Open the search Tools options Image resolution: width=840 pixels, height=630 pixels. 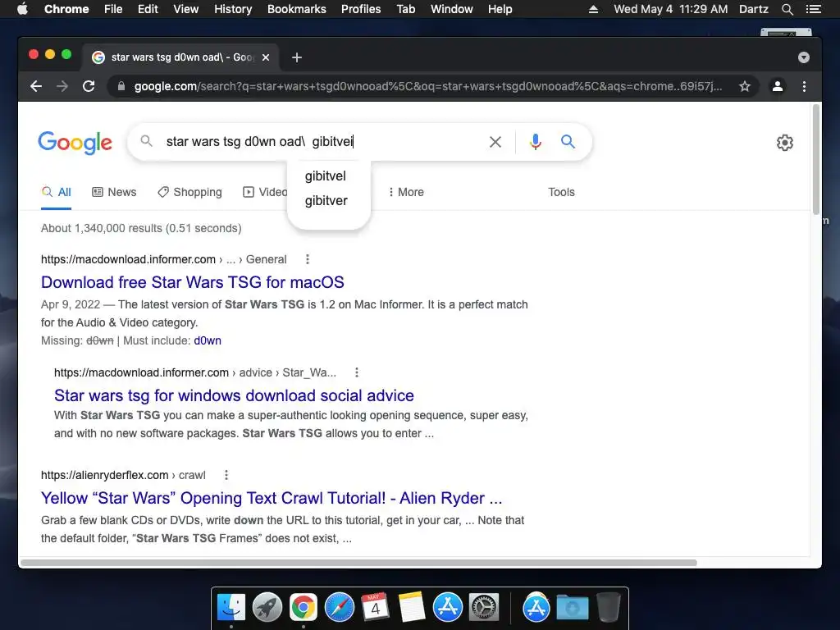(x=561, y=192)
